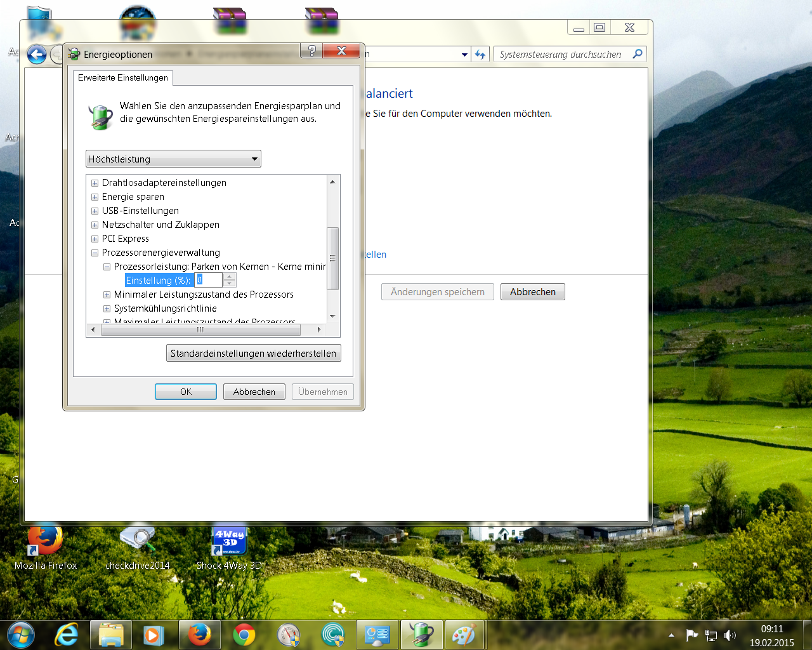Click the Show desktop strip beside the clock
The width and height of the screenshot is (812, 650).
pos(807,635)
